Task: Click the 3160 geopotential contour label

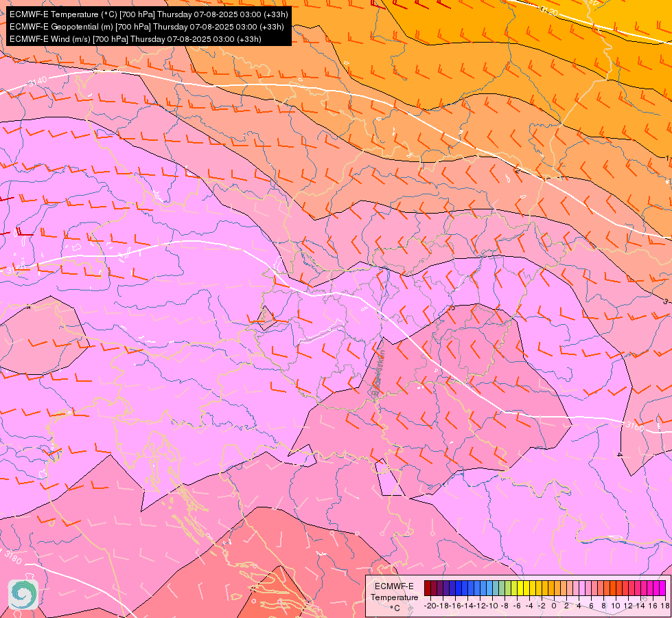Action: point(634,426)
